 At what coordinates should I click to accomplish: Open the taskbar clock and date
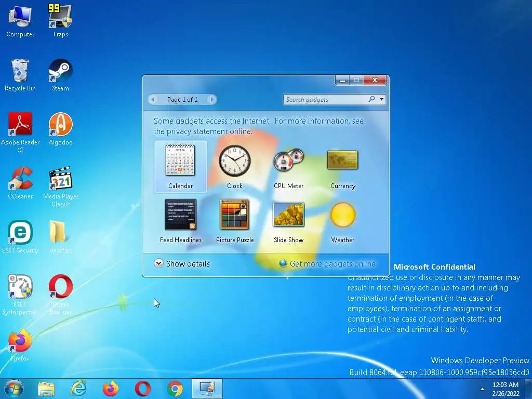(506, 389)
